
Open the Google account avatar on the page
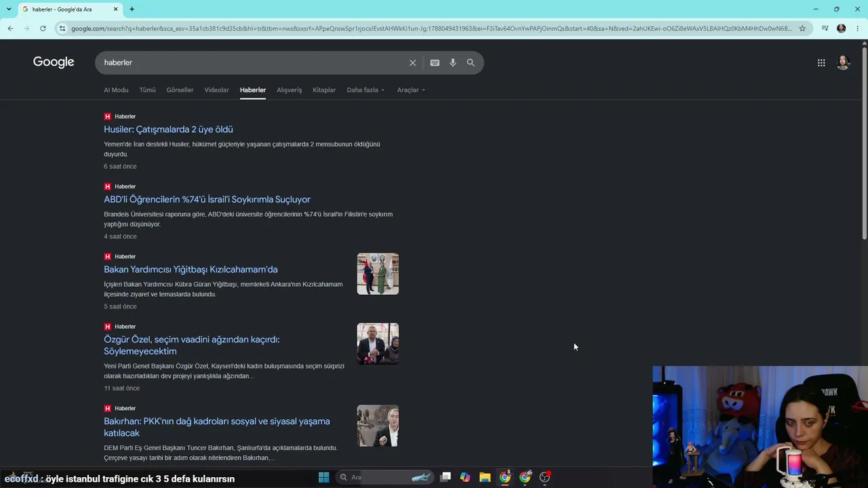coord(843,62)
